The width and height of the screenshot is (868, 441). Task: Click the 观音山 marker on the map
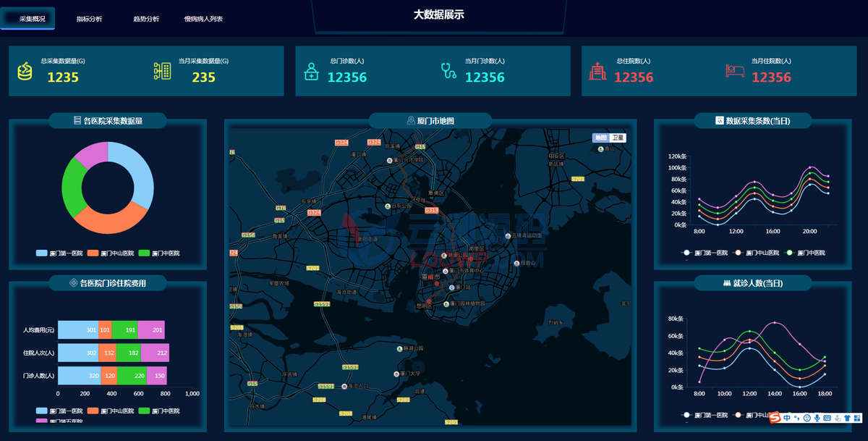pyautogui.click(x=516, y=263)
